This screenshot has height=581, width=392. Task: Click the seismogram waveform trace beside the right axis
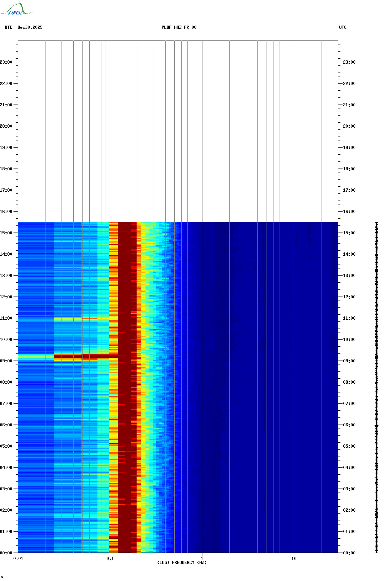[377, 387]
